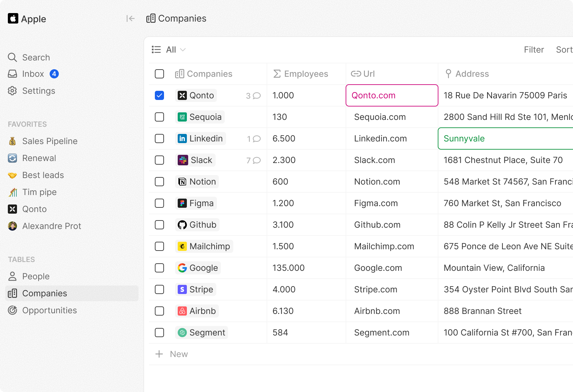Tick the Sequoia row checkbox
Screen dimensions: 573x392
pyautogui.click(x=159, y=117)
